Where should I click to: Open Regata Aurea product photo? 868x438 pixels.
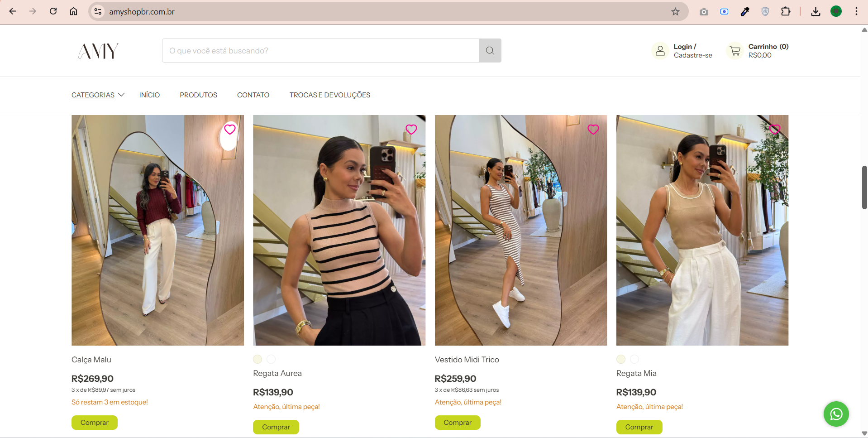(x=339, y=230)
